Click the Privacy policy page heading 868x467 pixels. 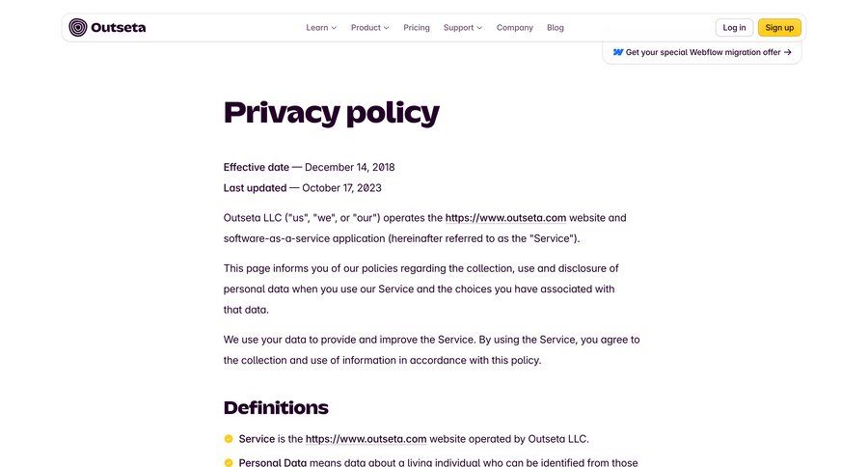(x=331, y=113)
